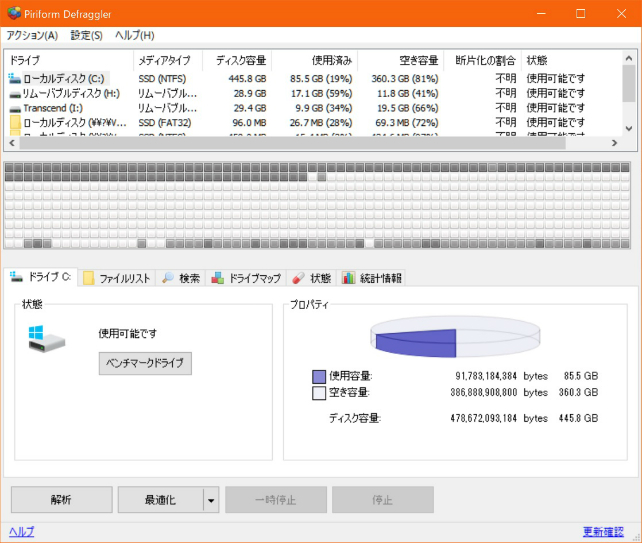Sort by the 状態 column header
This screenshot has height=543, width=642.
click(x=572, y=61)
